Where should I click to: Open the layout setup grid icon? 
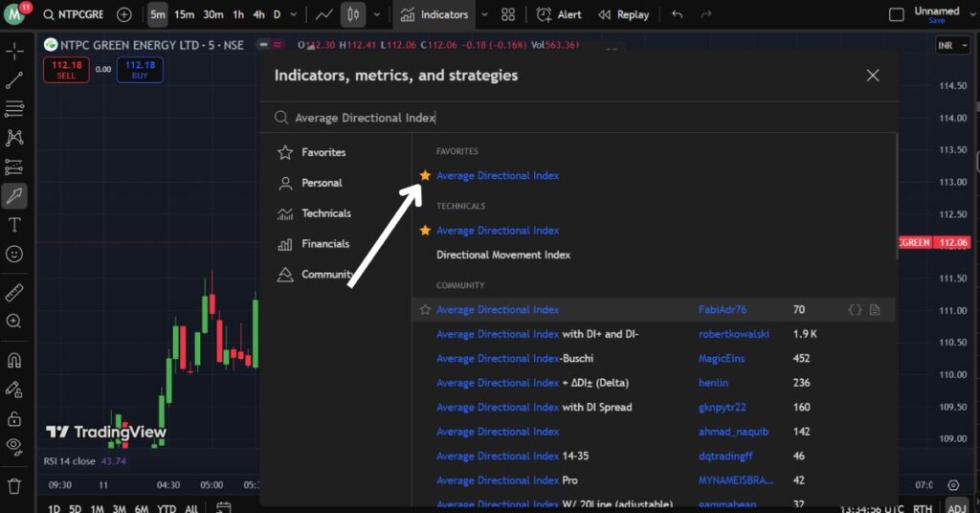coord(508,14)
